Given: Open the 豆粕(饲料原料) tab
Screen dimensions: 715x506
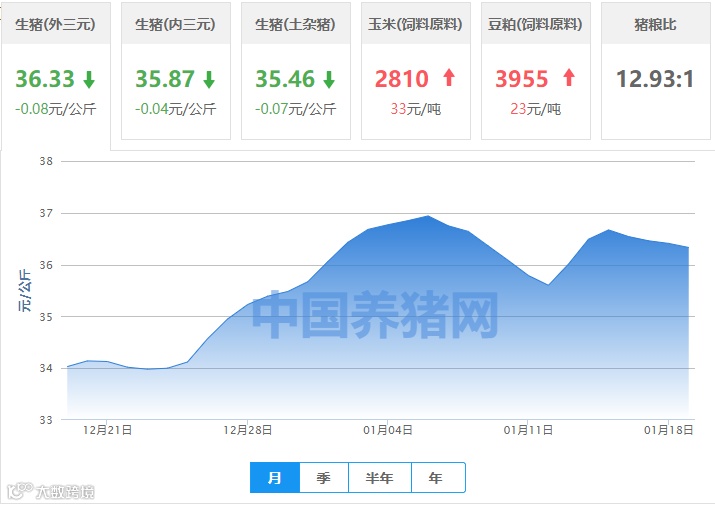Looking at the screenshot, I should pyautogui.click(x=535, y=71).
